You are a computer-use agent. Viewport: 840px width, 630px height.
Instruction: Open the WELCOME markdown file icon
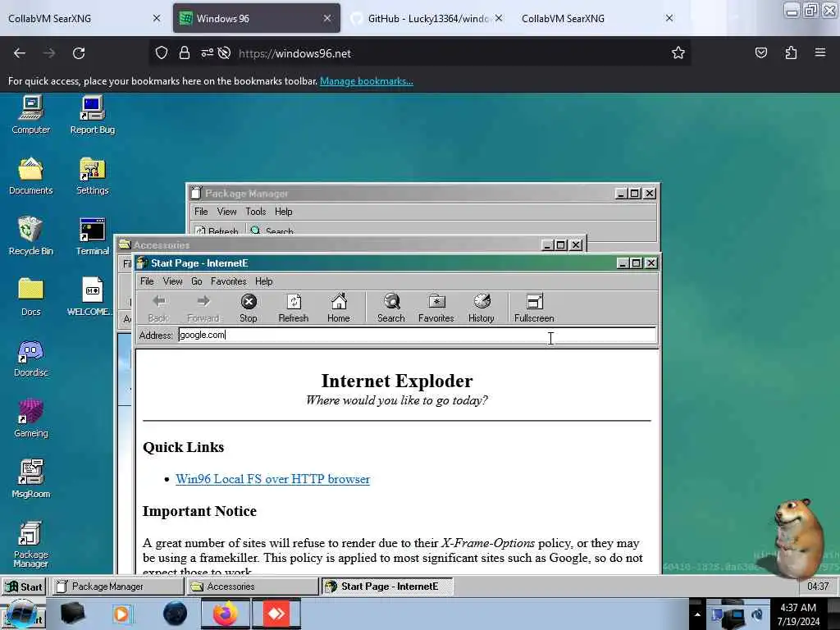(91, 297)
